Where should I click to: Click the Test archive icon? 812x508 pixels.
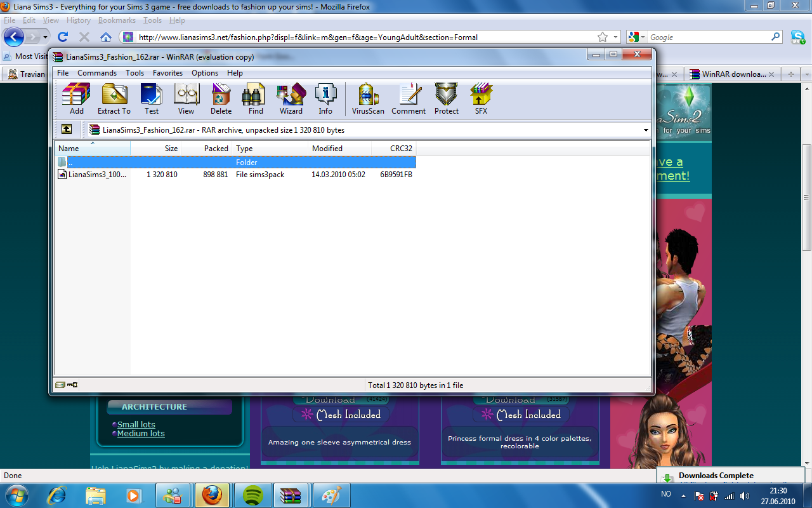coord(152,99)
